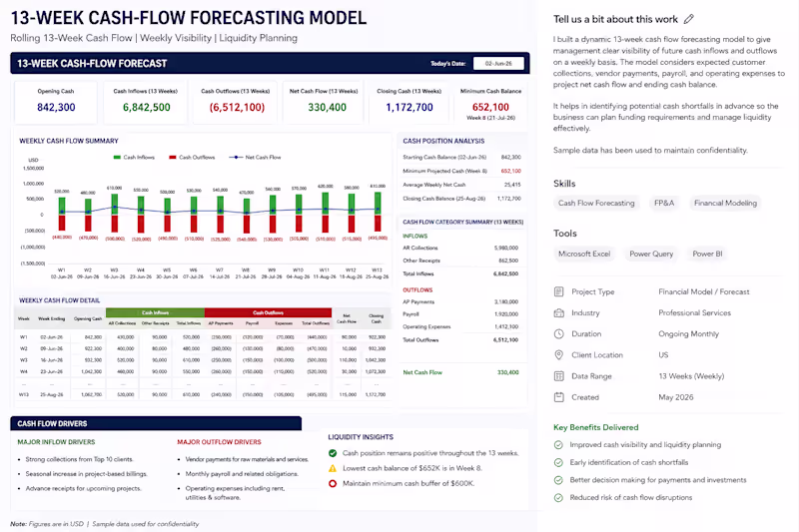The height and width of the screenshot is (532, 799).
Task: Click the Created calendar icon
Action: pos(559,397)
